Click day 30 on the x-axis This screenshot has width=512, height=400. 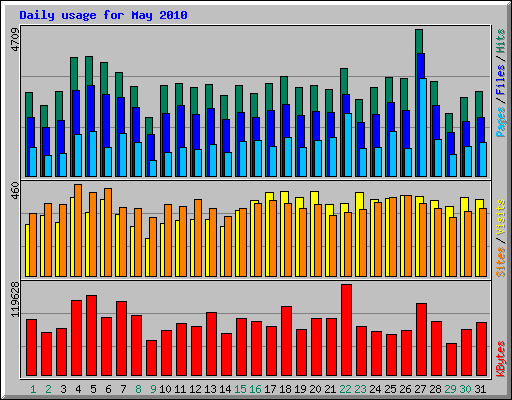point(465,389)
